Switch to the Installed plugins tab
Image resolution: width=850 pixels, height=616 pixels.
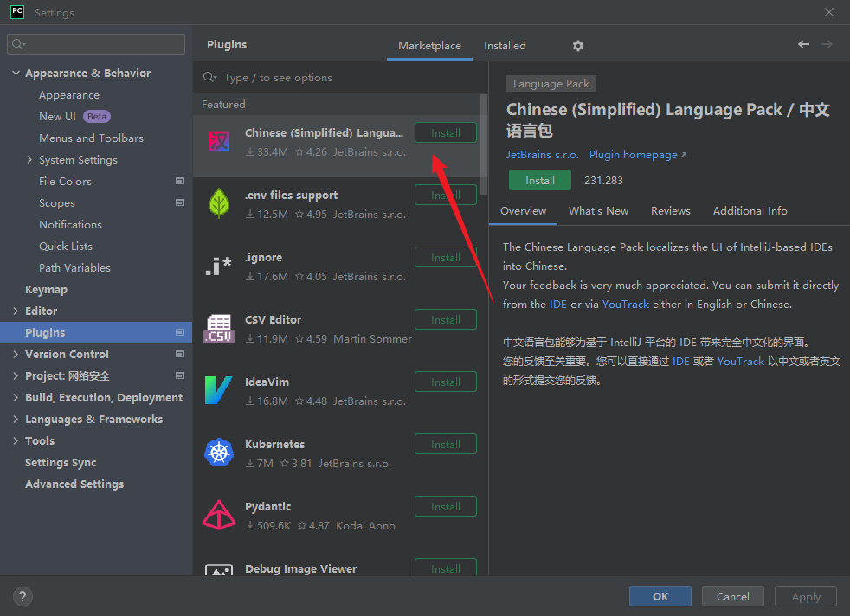click(x=505, y=46)
